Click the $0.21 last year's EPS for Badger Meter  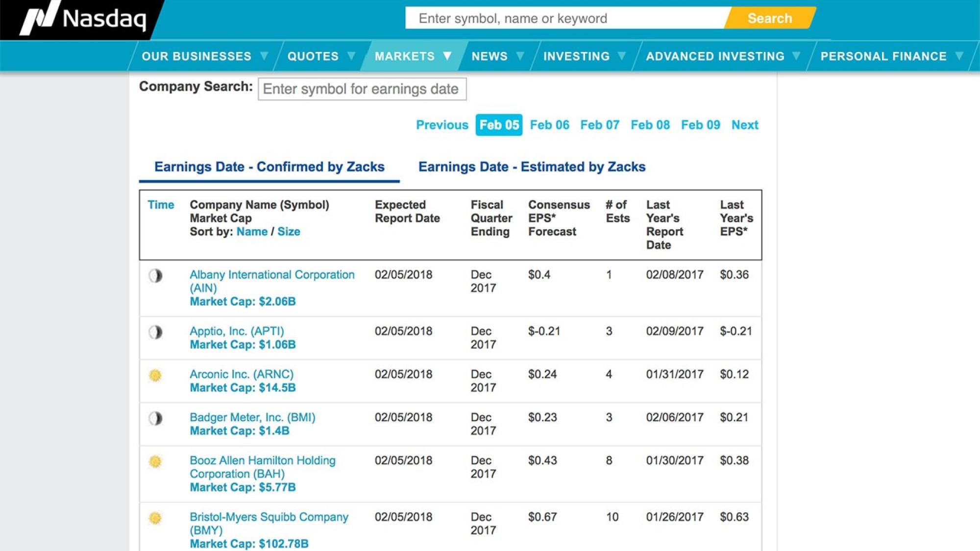click(734, 417)
